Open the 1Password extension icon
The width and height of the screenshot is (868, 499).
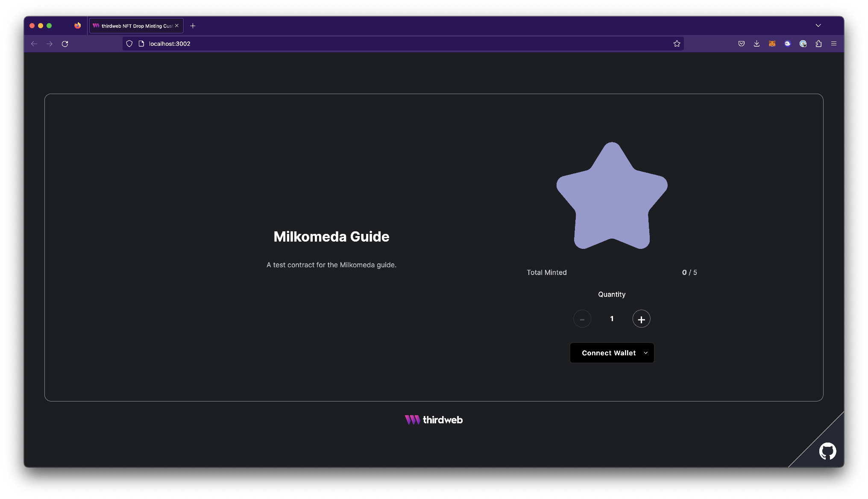pyautogui.click(x=803, y=44)
